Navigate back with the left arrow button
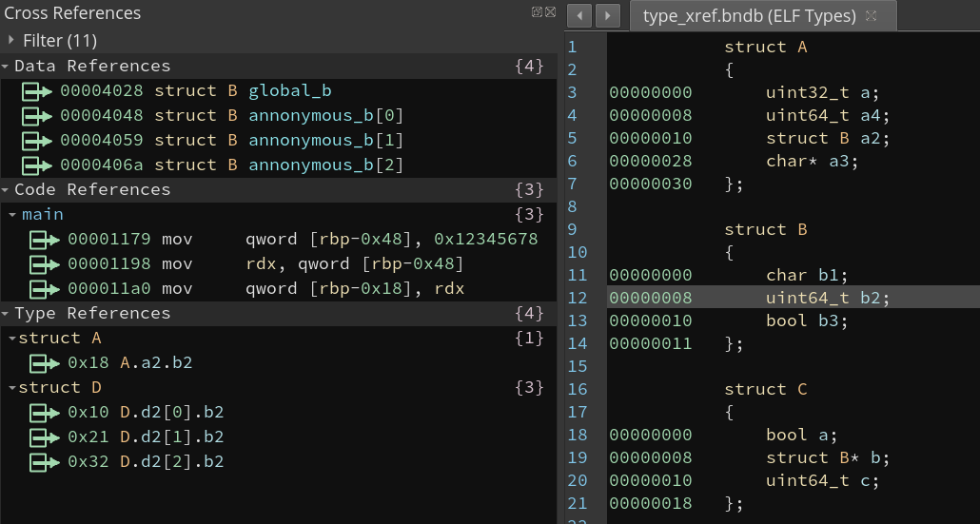The image size is (980, 524). tap(579, 15)
